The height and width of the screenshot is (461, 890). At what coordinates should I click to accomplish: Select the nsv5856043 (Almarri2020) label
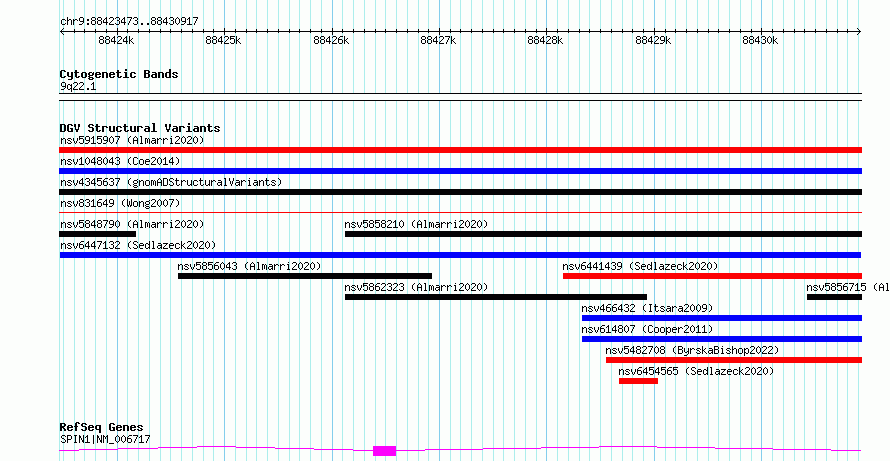249,266
